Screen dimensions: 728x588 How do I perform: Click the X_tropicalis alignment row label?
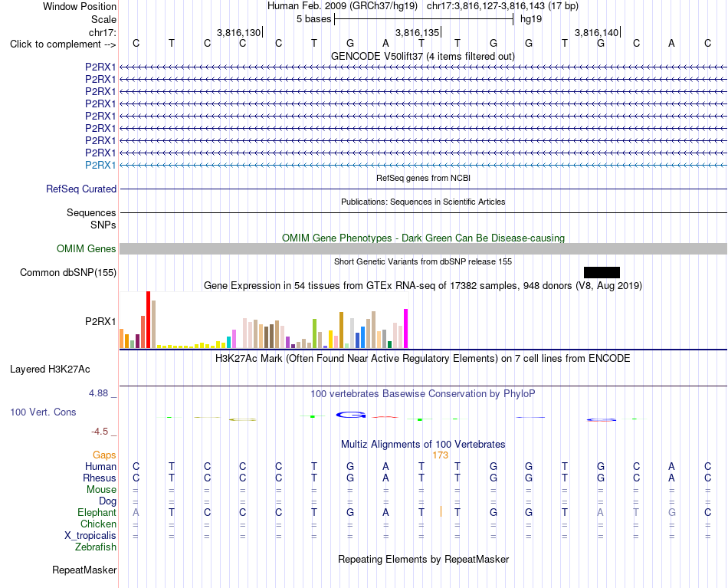coord(90,536)
